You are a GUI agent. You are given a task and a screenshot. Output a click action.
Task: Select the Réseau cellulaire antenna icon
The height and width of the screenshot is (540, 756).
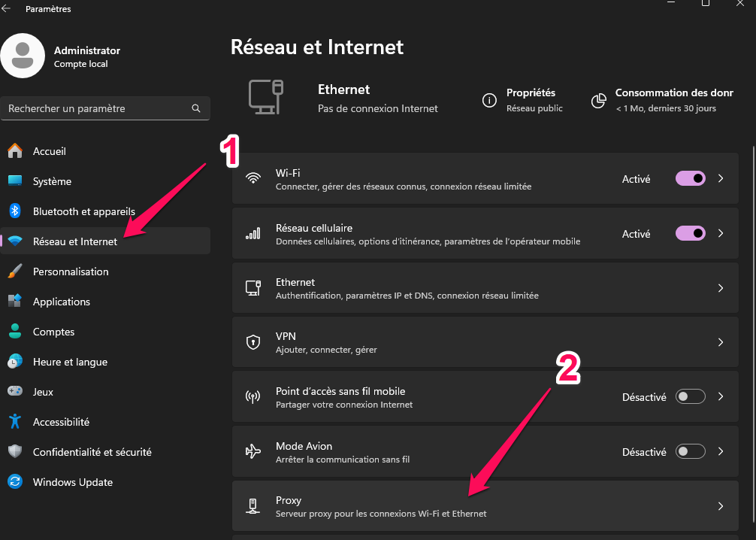(253, 233)
